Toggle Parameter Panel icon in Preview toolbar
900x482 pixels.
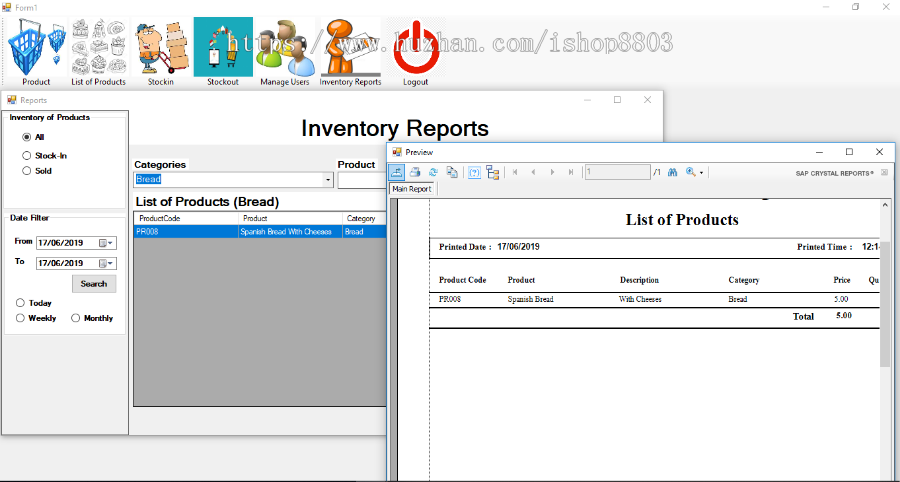click(x=474, y=172)
